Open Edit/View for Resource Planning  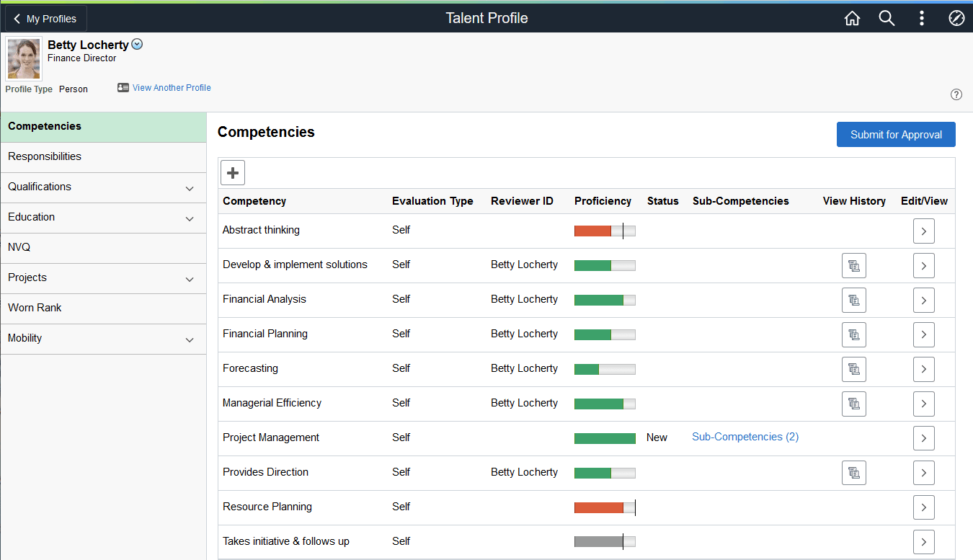[x=924, y=507]
